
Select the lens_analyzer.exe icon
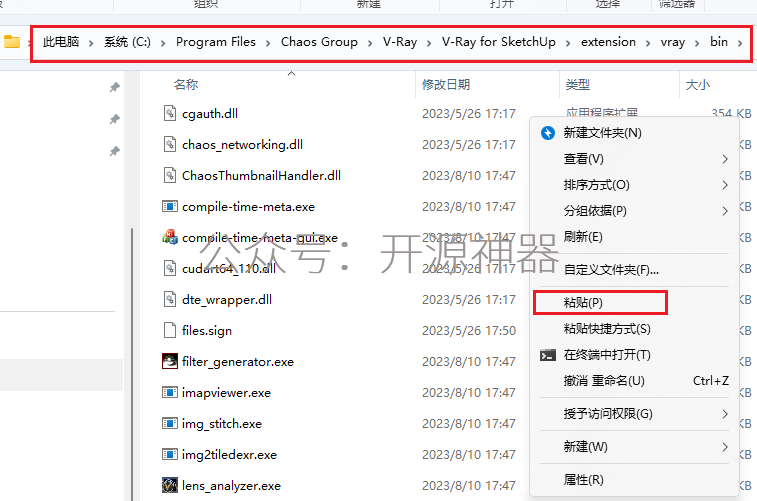point(169,485)
